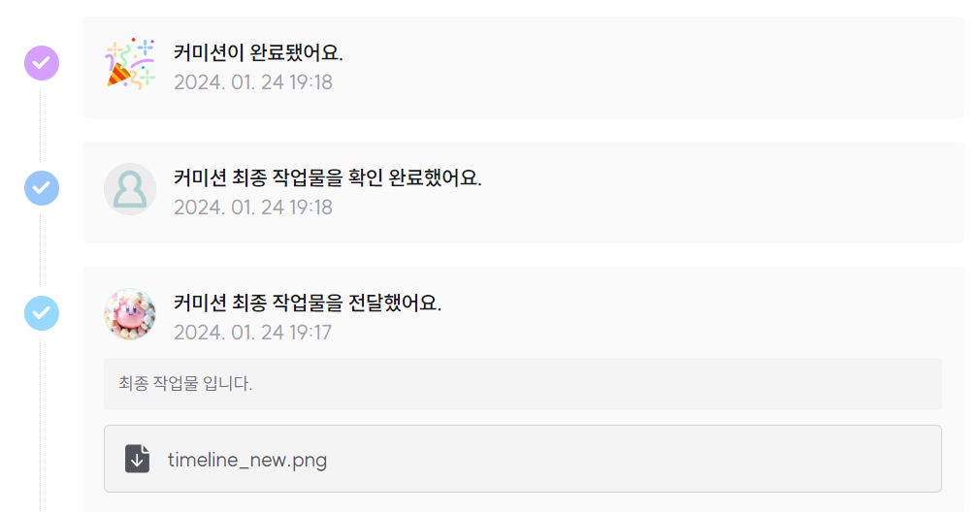Select the blue checkmark beside 확인 완료했어요
The height and width of the screenshot is (512, 980).
pos(42,188)
